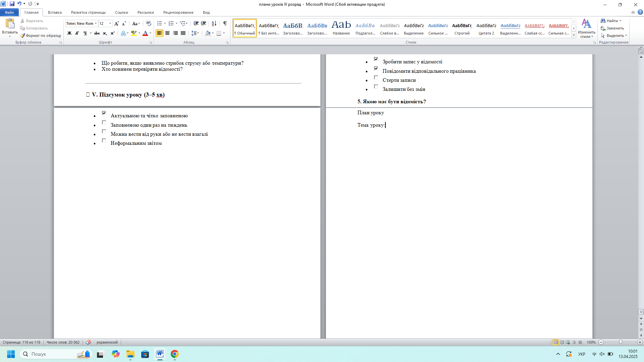Viewport: 644px width, 362px height.
Task: Open the font size dropdown
Action: click(x=110, y=23)
